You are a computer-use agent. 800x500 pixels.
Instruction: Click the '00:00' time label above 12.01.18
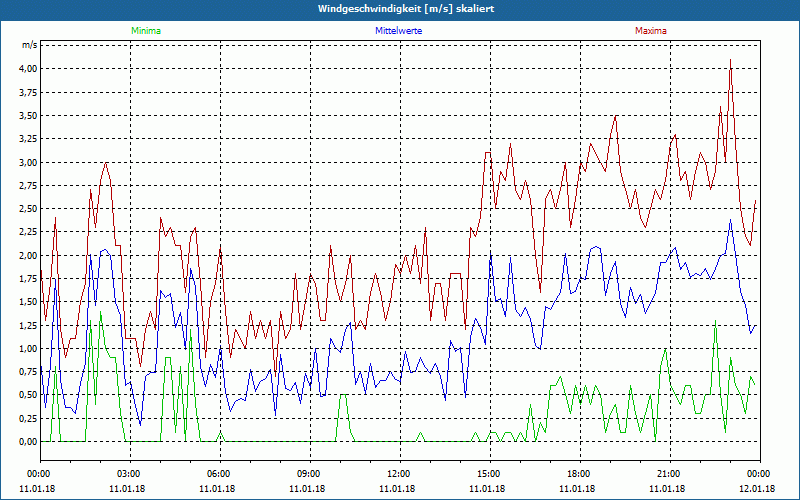757,474
